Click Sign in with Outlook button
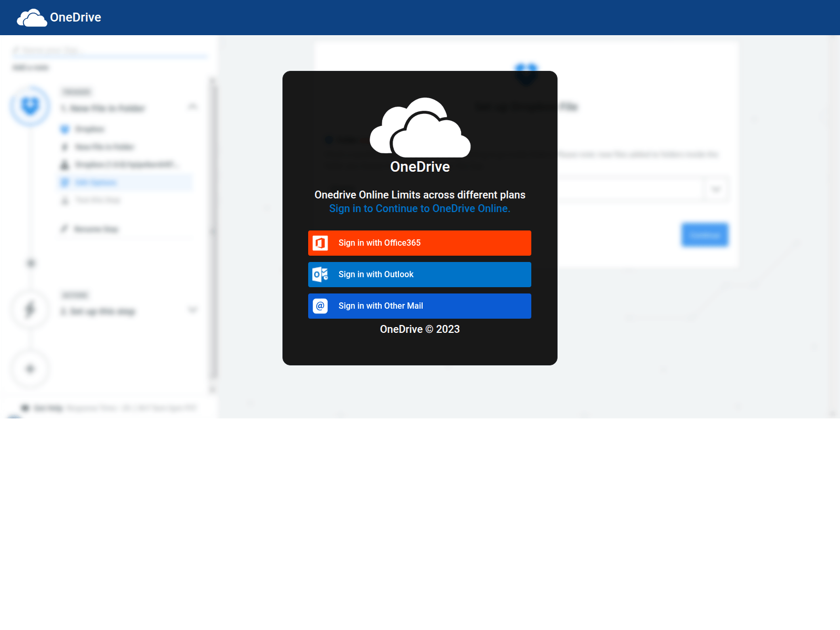Image resolution: width=840 pixels, height=630 pixels. 419,275
